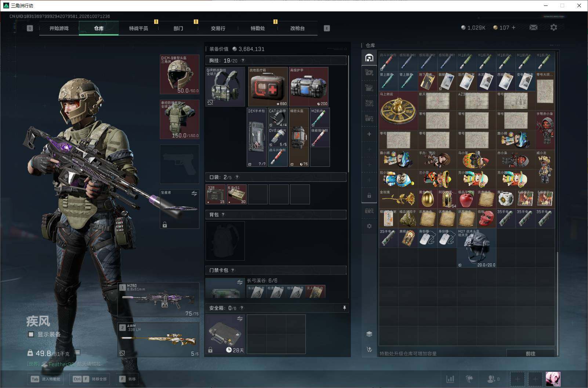This screenshot has height=388, width=588.
Task: Swap the access card pack via arrows icon
Action: coord(240,282)
